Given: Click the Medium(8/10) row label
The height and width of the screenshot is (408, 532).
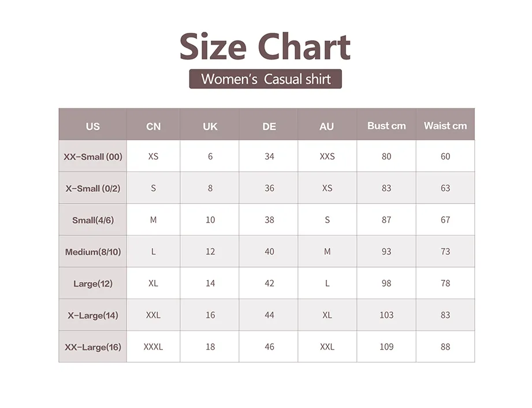Looking at the screenshot, I should point(92,252).
